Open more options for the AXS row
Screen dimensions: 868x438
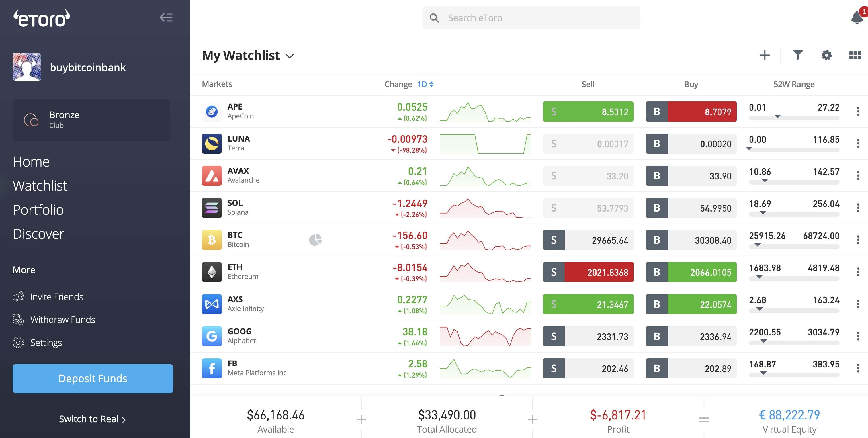click(x=858, y=304)
